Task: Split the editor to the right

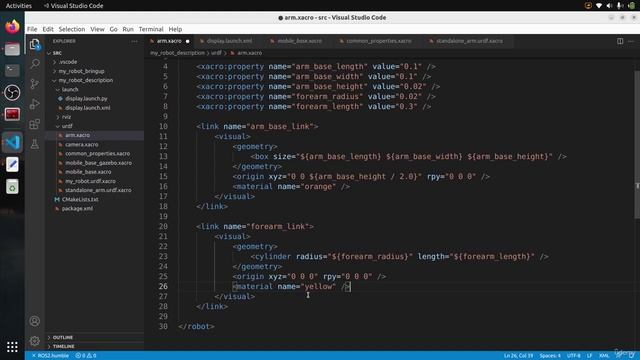Action: (620, 41)
